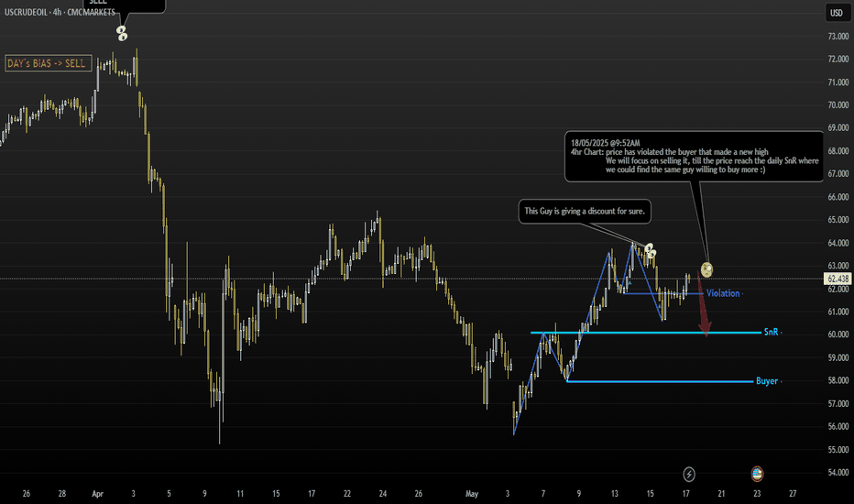Click the 64.000 price axis label
Viewport: 854px width, 504px height.
pos(838,243)
